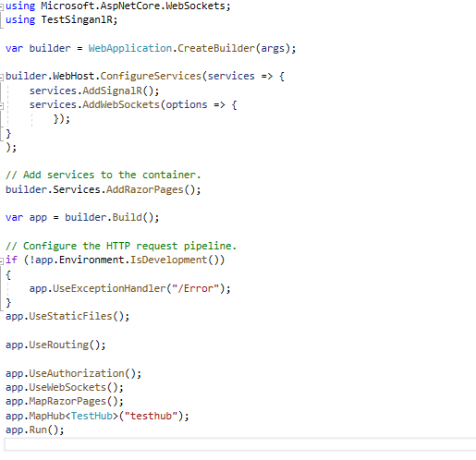Image resolution: width=476 pixels, height=460 pixels.
Task: Click 'WebApplication' in the builder declaration
Action: click(130, 48)
